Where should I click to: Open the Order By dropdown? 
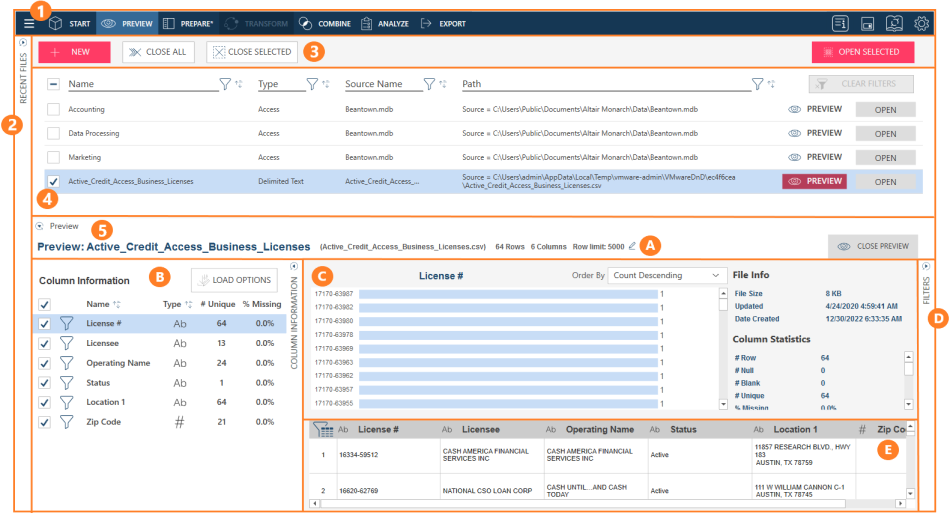(x=667, y=275)
